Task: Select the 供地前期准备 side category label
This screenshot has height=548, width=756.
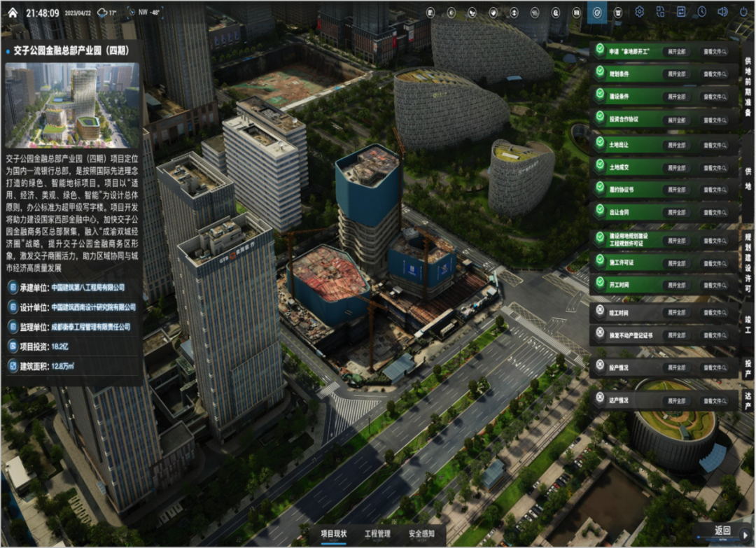Action: click(748, 83)
